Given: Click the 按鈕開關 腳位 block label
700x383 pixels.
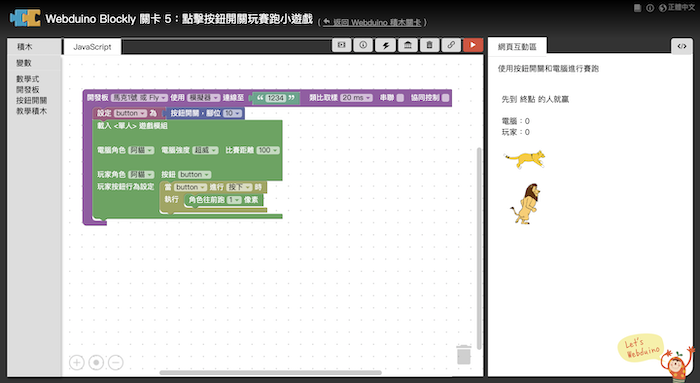Looking at the screenshot, I should tap(196, 113).
